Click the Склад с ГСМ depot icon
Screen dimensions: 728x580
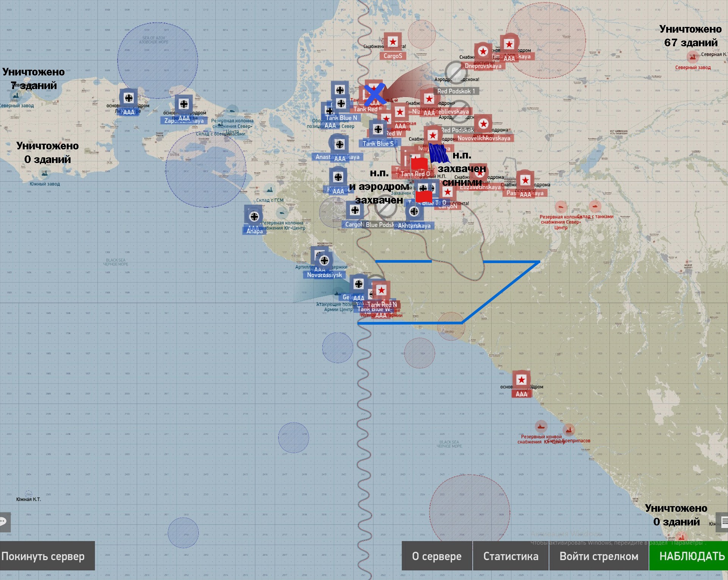[x=270, y=189]
